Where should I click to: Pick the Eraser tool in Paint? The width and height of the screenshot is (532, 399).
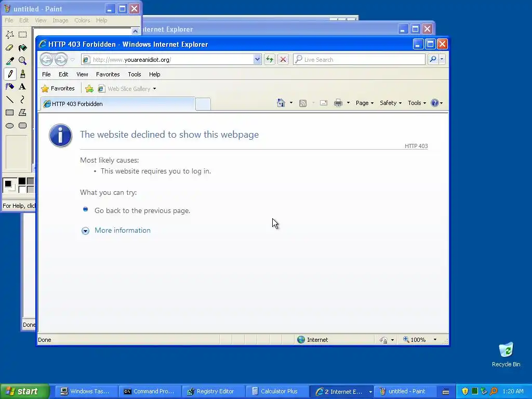coord(10,48)
